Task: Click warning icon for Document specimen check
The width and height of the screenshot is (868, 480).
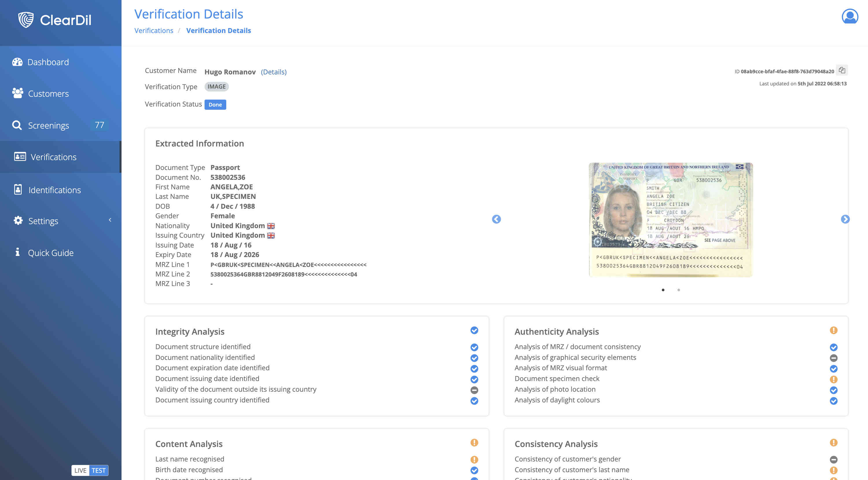Action: coord(833,379)
